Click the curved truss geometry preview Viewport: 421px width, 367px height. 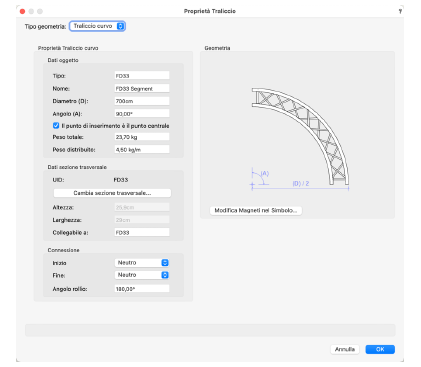point(300,136)
